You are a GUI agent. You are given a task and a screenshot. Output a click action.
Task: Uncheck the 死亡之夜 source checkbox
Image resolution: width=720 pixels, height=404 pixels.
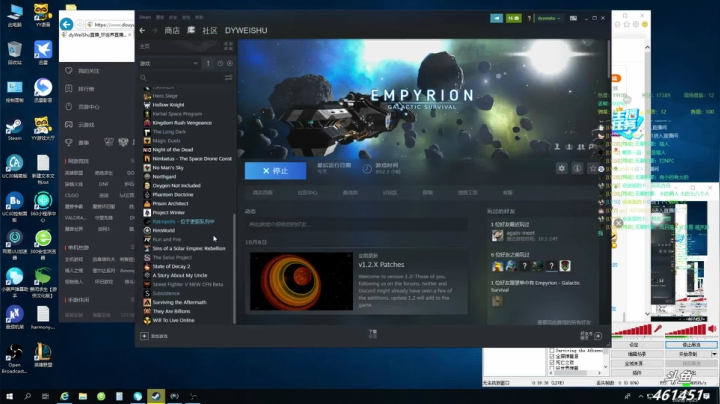tap(552, 362)
